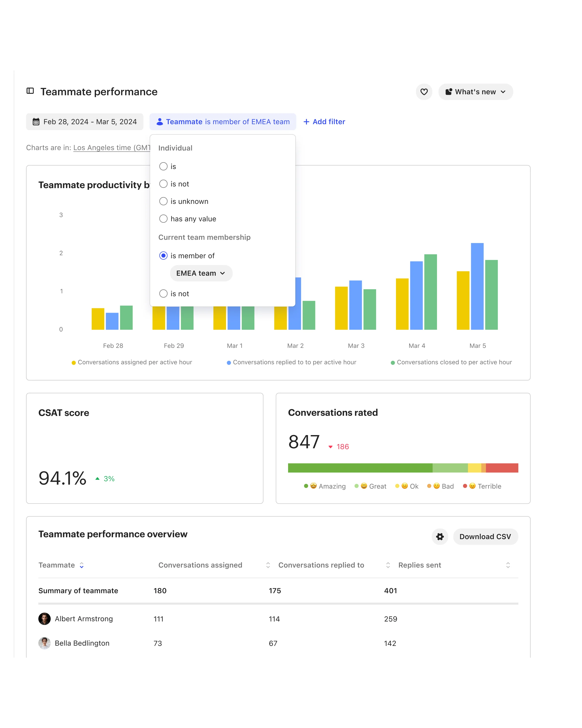Click the favorite heart icon
The image size is (582, 728).
424,92
